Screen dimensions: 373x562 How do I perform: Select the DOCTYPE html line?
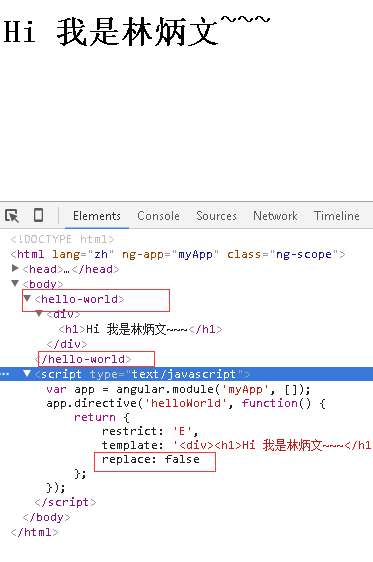(x=62, y=239)
